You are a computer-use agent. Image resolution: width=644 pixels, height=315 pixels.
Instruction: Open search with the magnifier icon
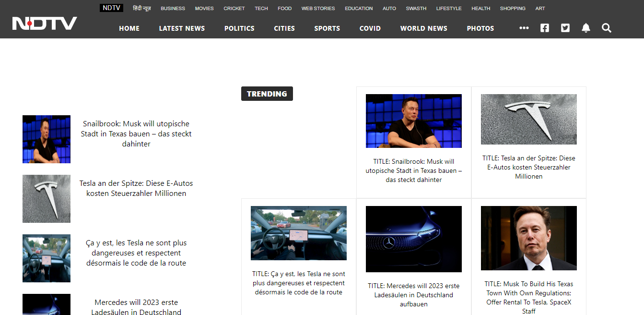tap(607, 28)
